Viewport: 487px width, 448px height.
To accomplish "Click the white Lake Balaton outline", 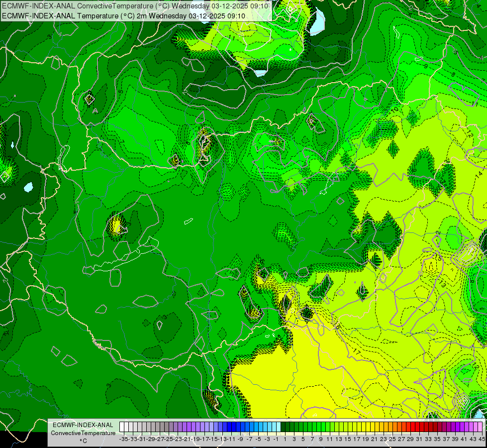I will 127,254.
